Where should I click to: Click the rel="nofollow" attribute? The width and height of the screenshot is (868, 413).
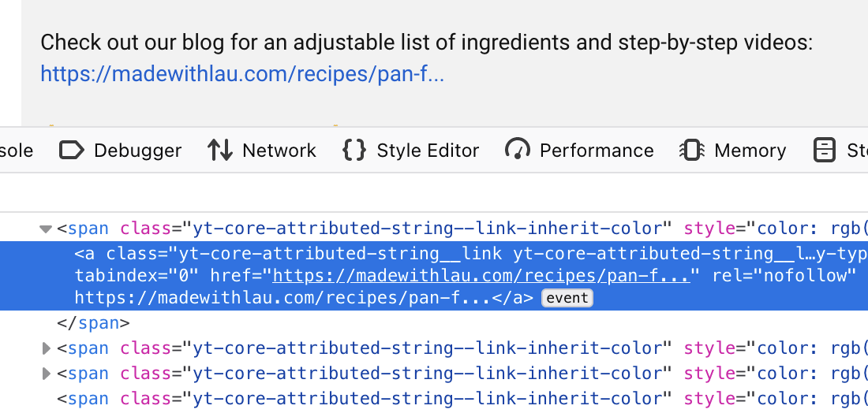pyautogui.click(x=784, y=276)
